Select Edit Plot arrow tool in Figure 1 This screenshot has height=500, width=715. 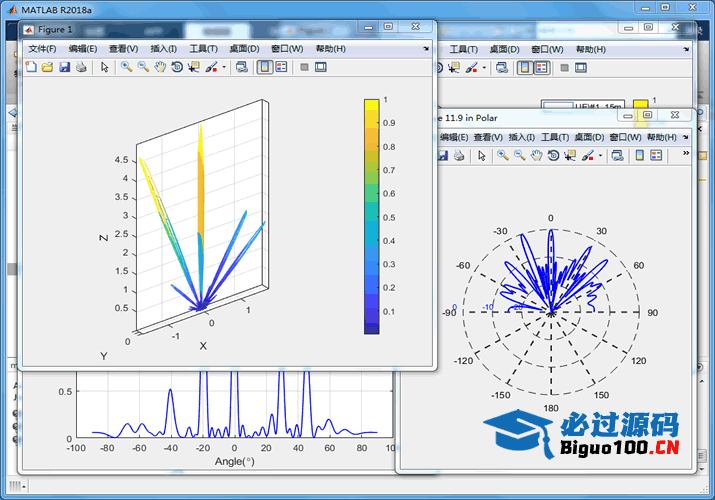(x=104, y=67)
